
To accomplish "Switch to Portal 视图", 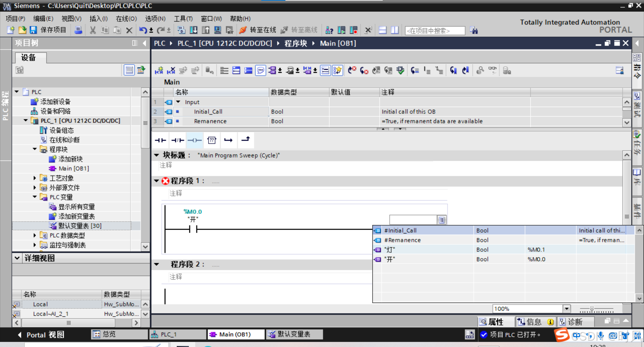I will tap(41, 335).
